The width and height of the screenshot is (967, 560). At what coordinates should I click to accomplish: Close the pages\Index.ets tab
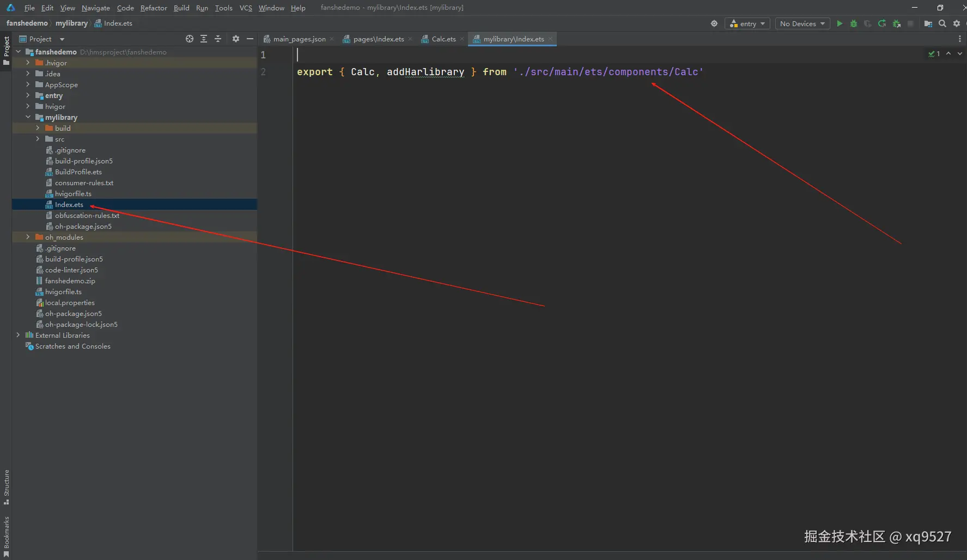click(x=410, y=39)
